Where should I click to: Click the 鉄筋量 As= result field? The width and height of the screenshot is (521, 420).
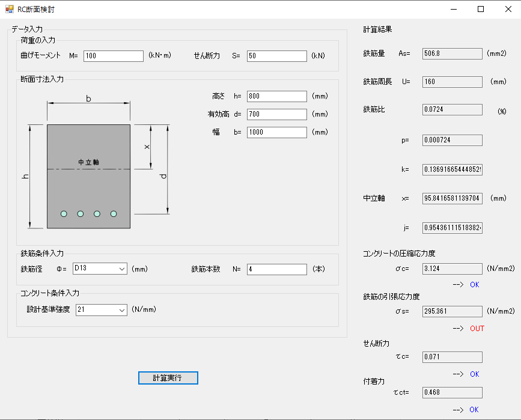(452, 53)
